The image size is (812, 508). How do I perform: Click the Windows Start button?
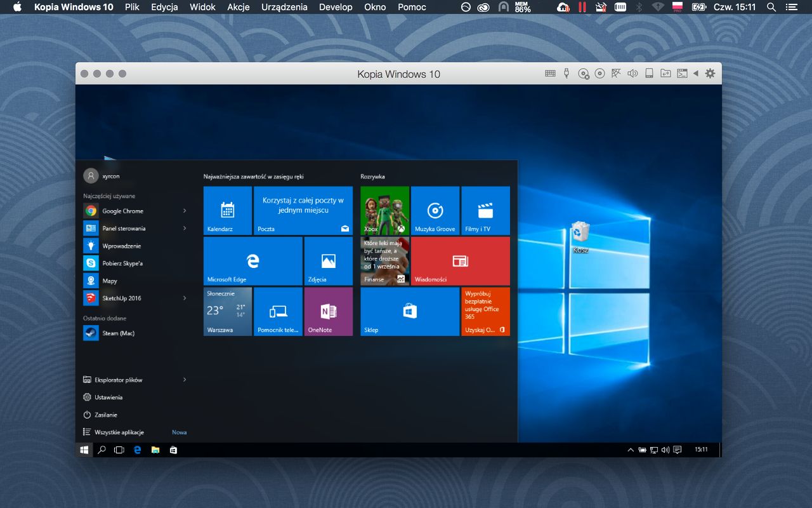(84, 450)
